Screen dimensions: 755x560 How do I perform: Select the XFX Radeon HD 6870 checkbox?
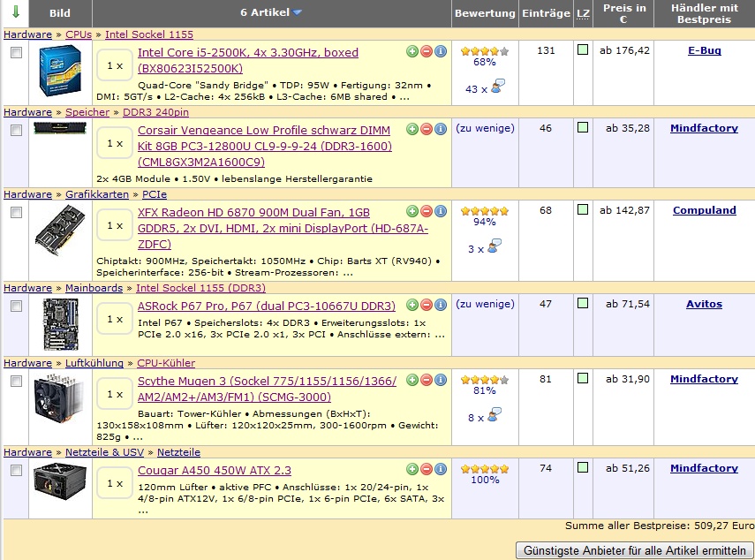(17, 212)
